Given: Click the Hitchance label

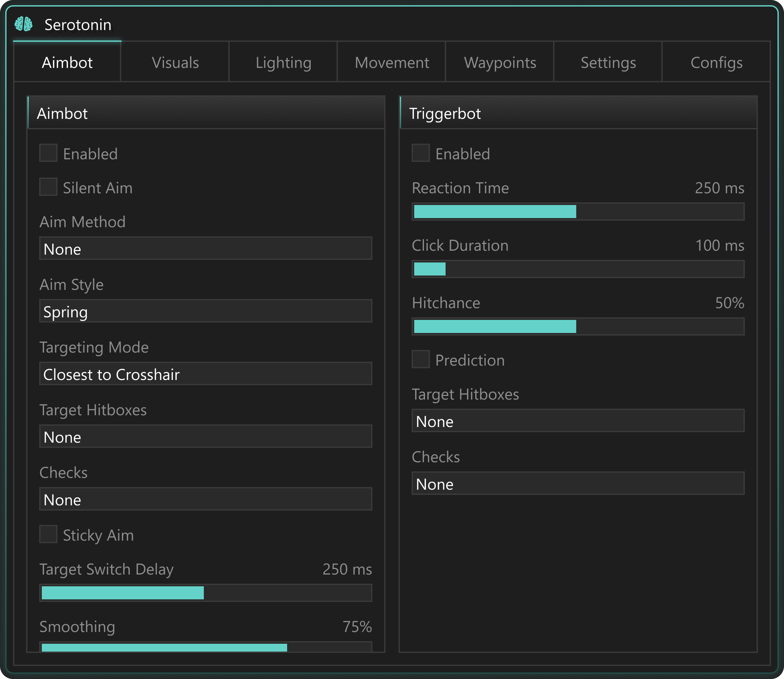Looking at the screenshot, I should click(x=446, y=304).
